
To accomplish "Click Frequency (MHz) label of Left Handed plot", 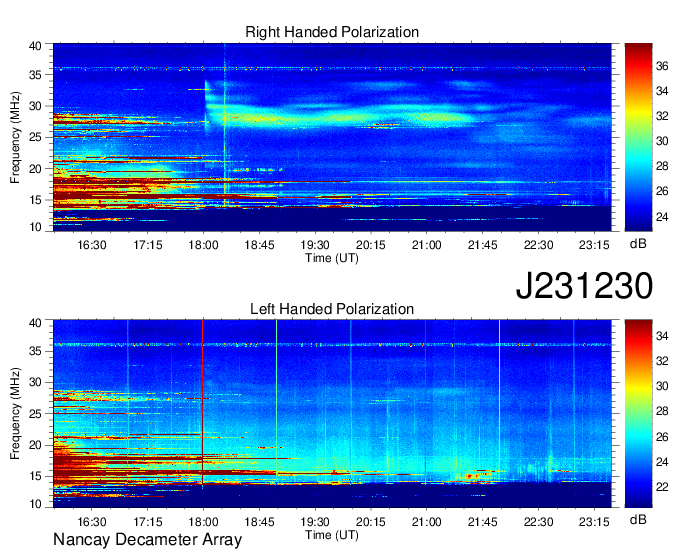I will pyautogui.click(x=15, y=414).
